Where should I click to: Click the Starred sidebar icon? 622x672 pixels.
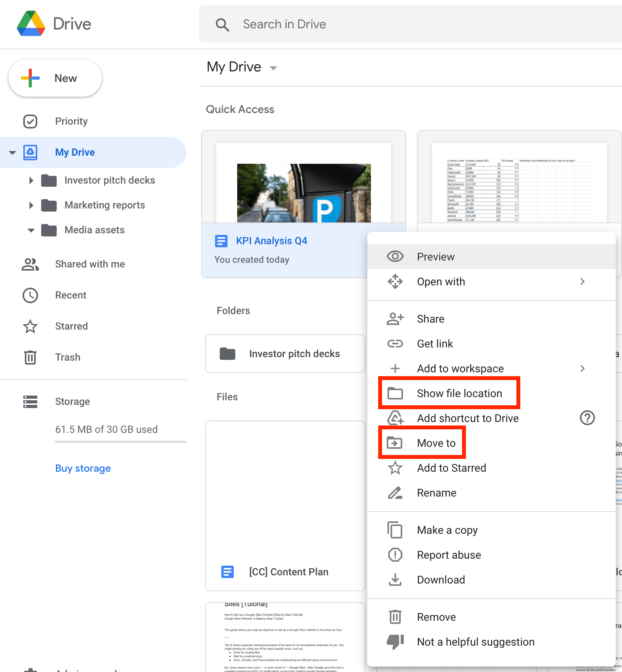click(30, 326)
